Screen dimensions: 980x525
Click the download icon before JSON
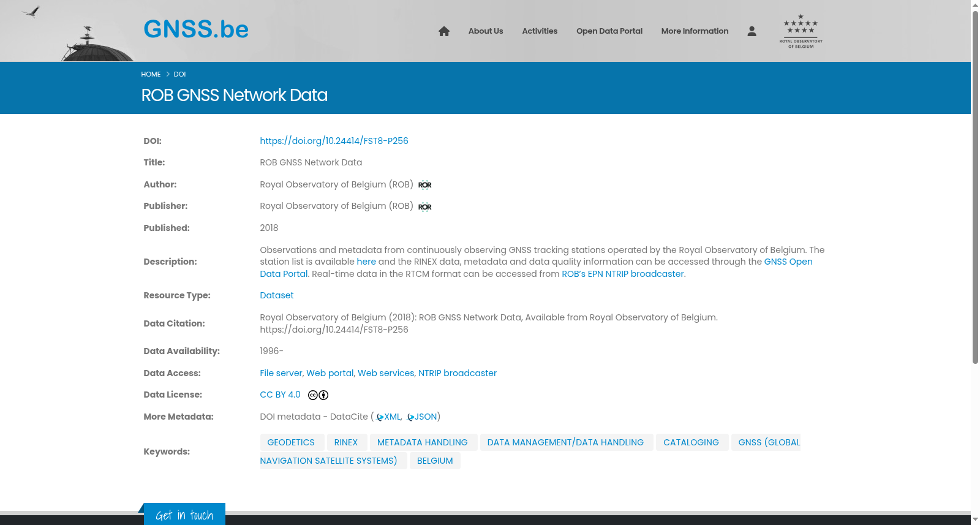click(x=410, y=417)
